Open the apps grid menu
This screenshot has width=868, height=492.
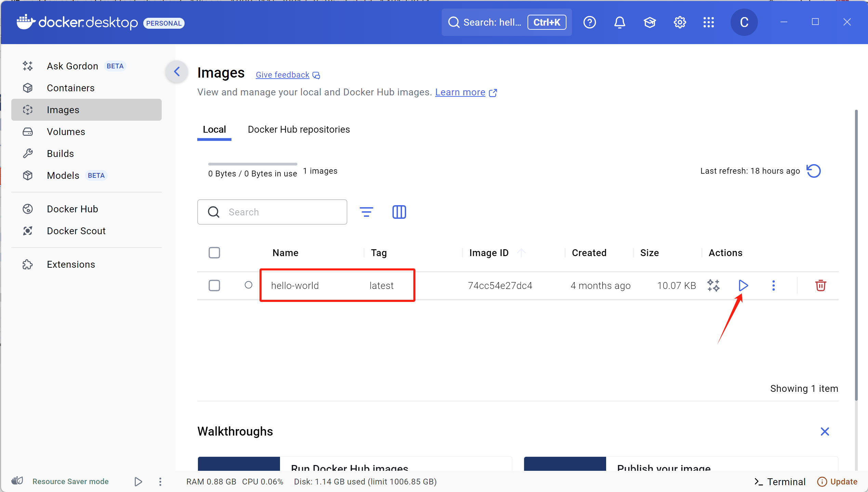[x=709, y=23]
